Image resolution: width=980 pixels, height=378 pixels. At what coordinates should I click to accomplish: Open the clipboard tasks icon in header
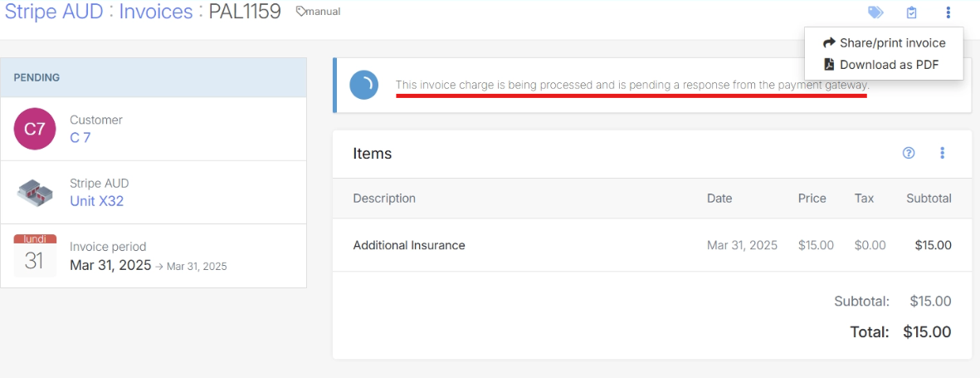pyautogui.click(x=912, y=12)
